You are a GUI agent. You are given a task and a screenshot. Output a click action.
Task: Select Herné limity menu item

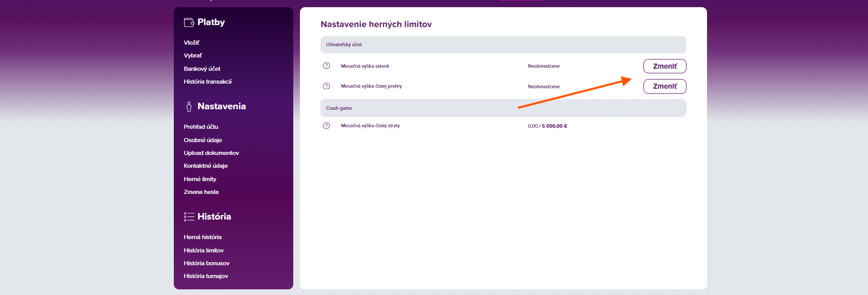[x=200, y=179]
